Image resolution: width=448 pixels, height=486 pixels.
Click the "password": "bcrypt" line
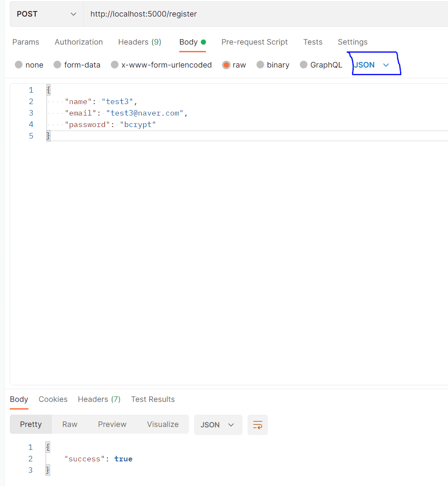tap(110, 124)
